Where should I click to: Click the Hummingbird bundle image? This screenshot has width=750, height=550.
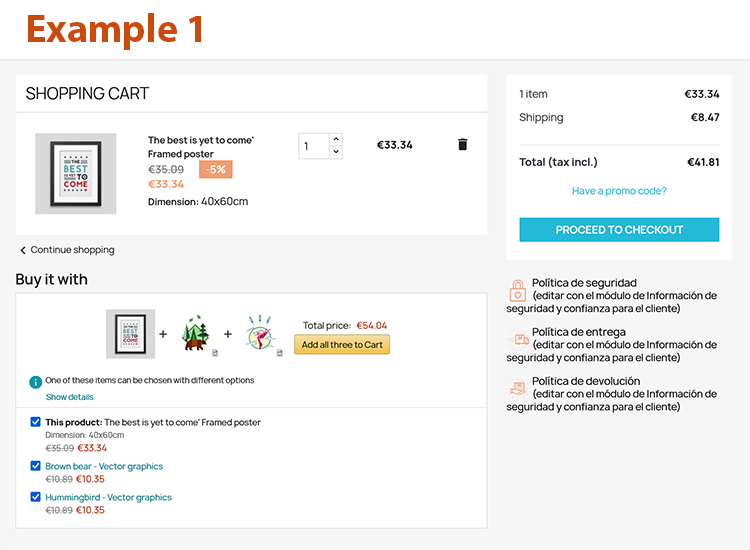click(260, 334)
